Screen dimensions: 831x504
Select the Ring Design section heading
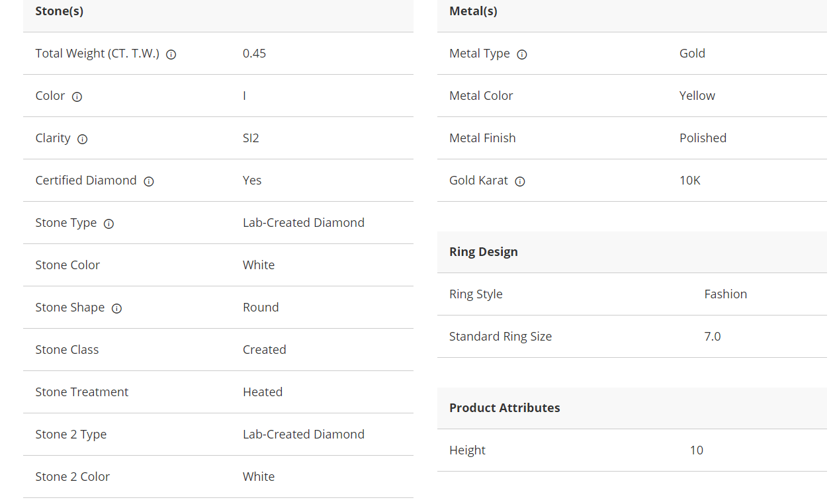pos(484,252)
